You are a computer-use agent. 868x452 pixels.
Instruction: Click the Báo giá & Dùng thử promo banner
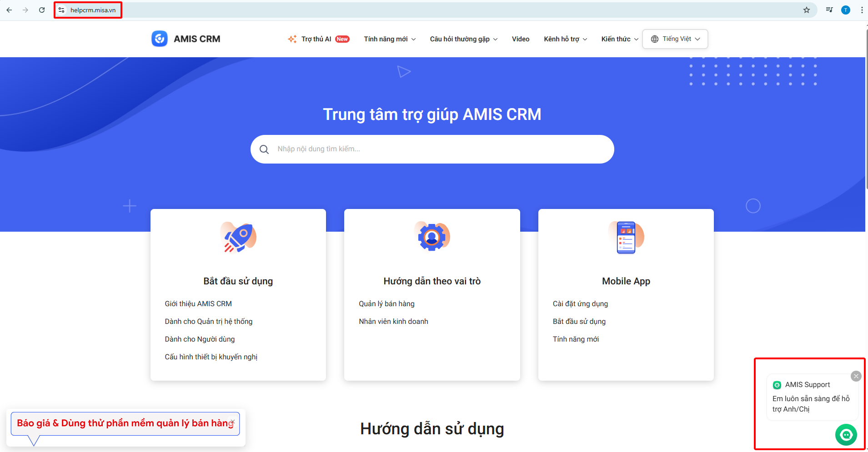125,423
